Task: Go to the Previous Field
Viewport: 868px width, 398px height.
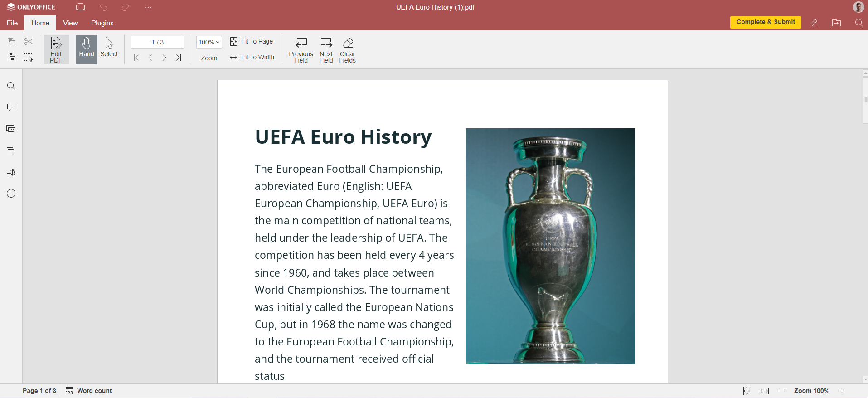Action: tap(301, 43)
